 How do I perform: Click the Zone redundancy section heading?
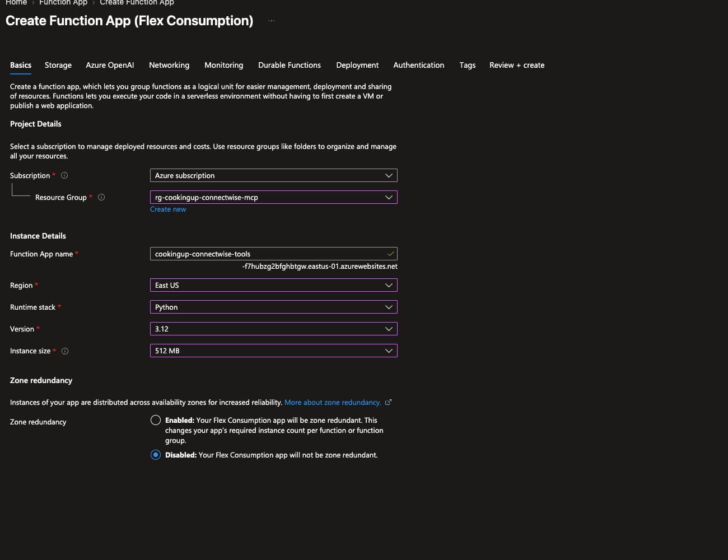click(x=41, y=380)
